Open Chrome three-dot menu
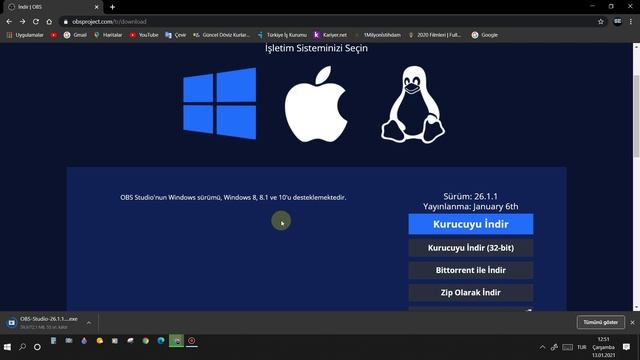This screenshot has width=640, height=360. click(631, 22)
